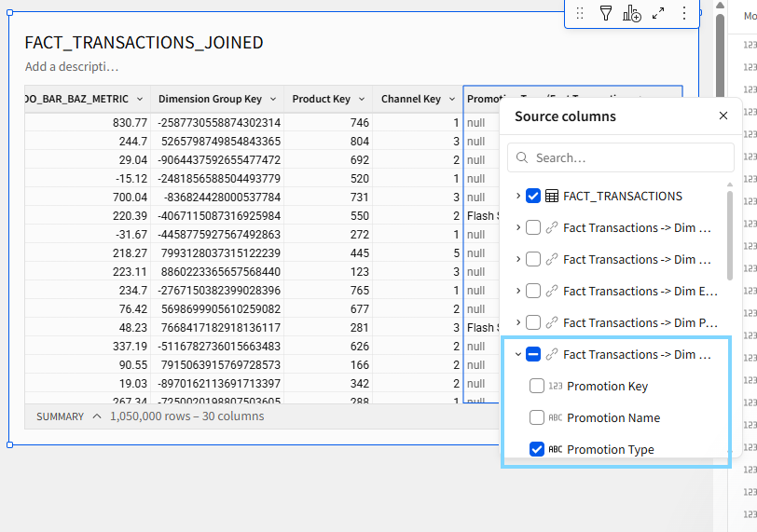Screen dimensions: 757x532
Task: Check the Fact Transactions -> Dim E… checkbox
Action: point(533,292)
